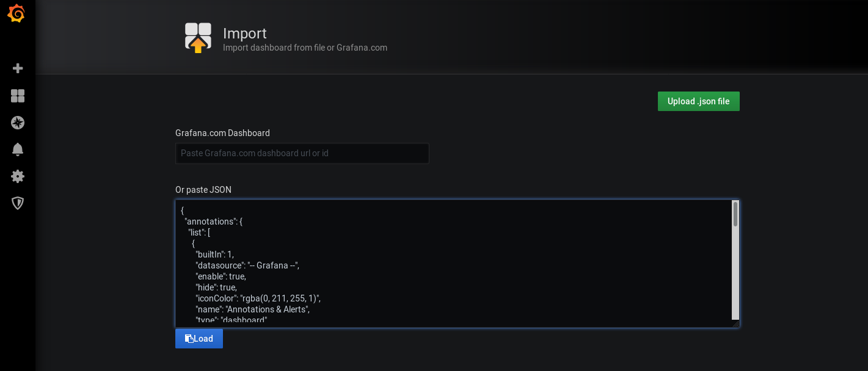868x371 pixels.
Task: Click the Import dashboard header icon
Action: [x=198, y=38]
